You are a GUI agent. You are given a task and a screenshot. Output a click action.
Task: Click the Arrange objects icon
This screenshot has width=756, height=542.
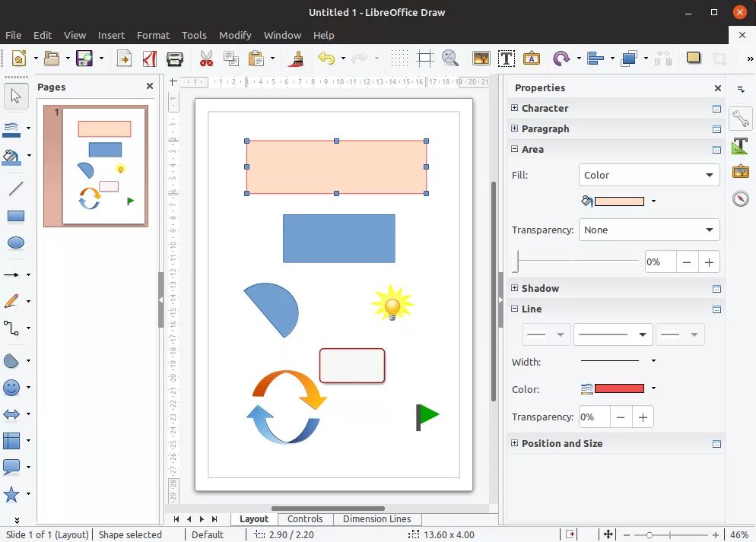coord(629,59)
